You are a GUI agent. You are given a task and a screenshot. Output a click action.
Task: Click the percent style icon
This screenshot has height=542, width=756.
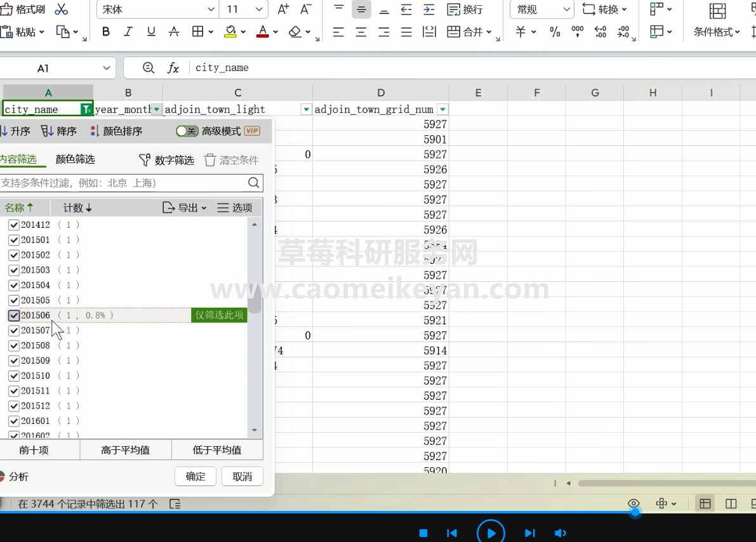coord(555,32)
